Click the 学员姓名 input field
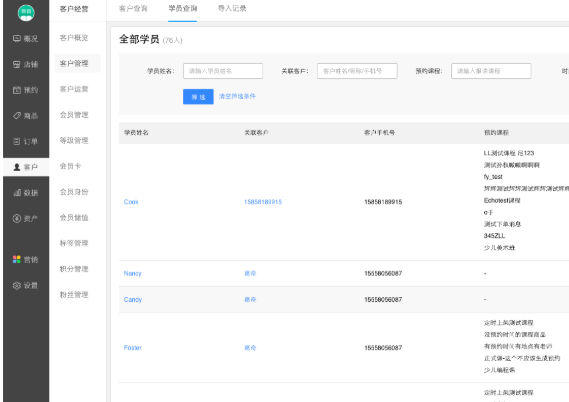The image size is (569, 402). pyautogui.click(x=223, y=71)
